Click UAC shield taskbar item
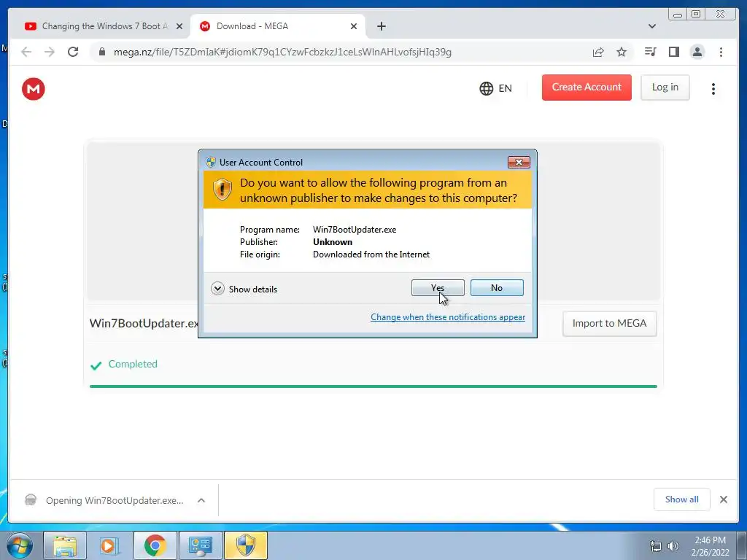The height and width of the screenshot is (560, 747). 245,545
